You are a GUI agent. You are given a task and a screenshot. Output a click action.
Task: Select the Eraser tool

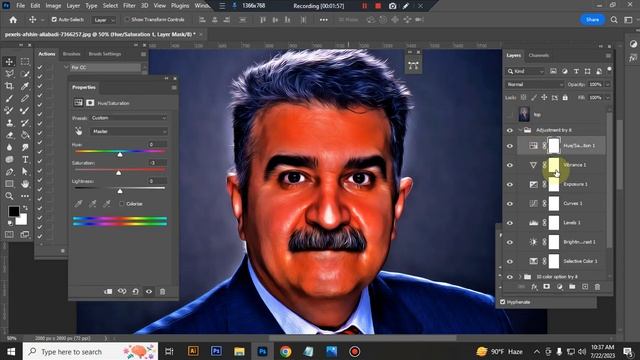pos(9,135)
